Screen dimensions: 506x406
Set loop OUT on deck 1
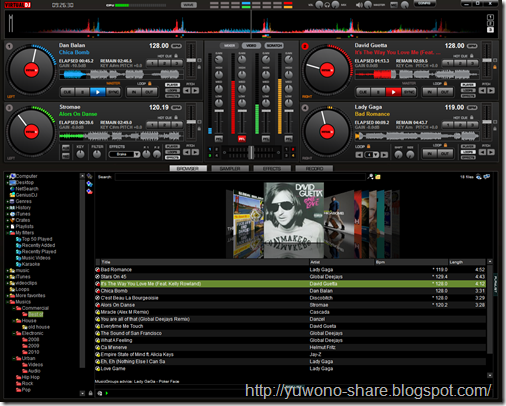point(149,92)
